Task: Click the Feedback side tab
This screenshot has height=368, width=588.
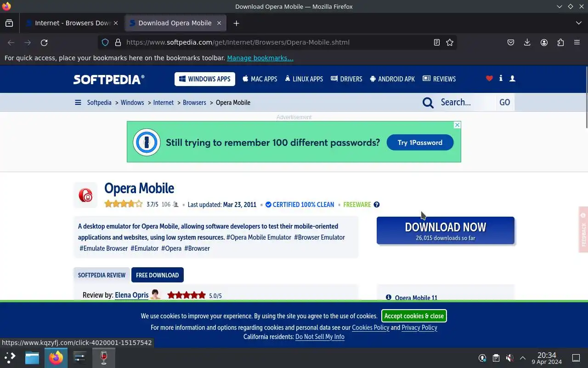Action: click(x=583, y=230)
